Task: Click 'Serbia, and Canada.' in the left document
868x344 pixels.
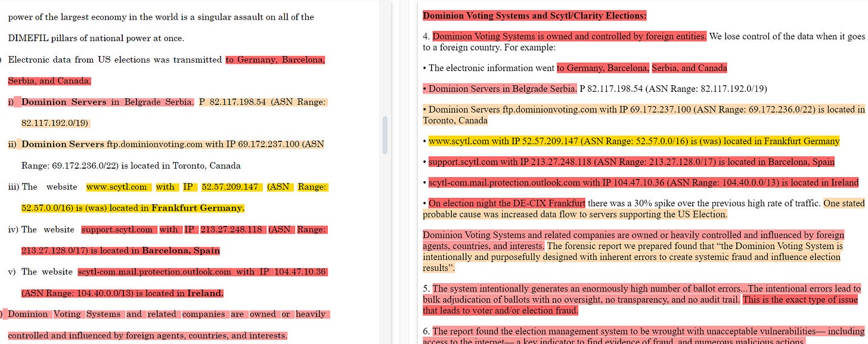Action: click(x=49, y=80)
